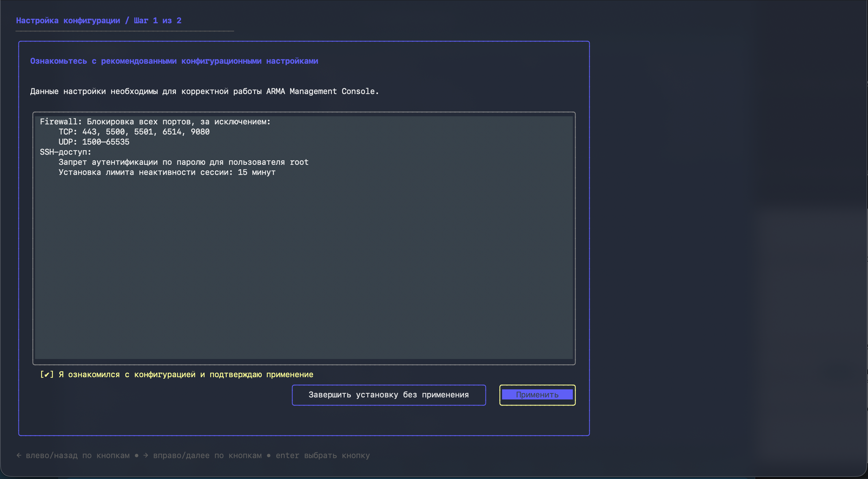Click the Применить button
This screenshot has width=868, height=479.
(x=537, y=395)
